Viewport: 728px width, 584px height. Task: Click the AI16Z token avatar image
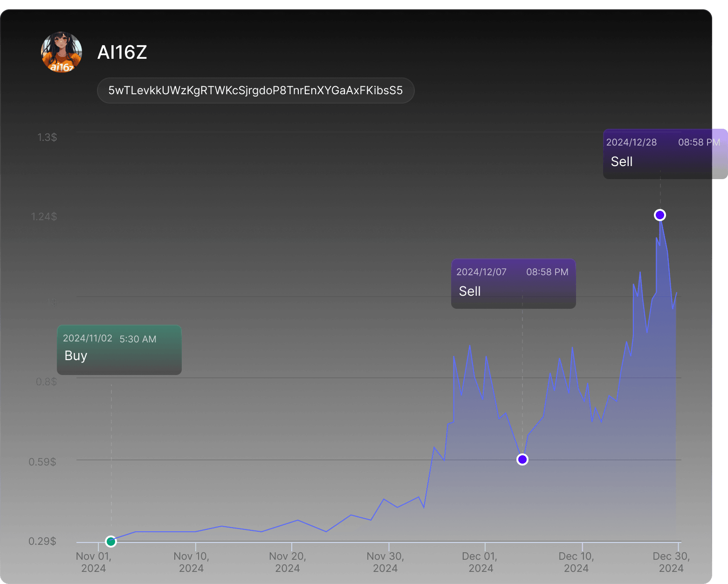click(x=62, y=52)
